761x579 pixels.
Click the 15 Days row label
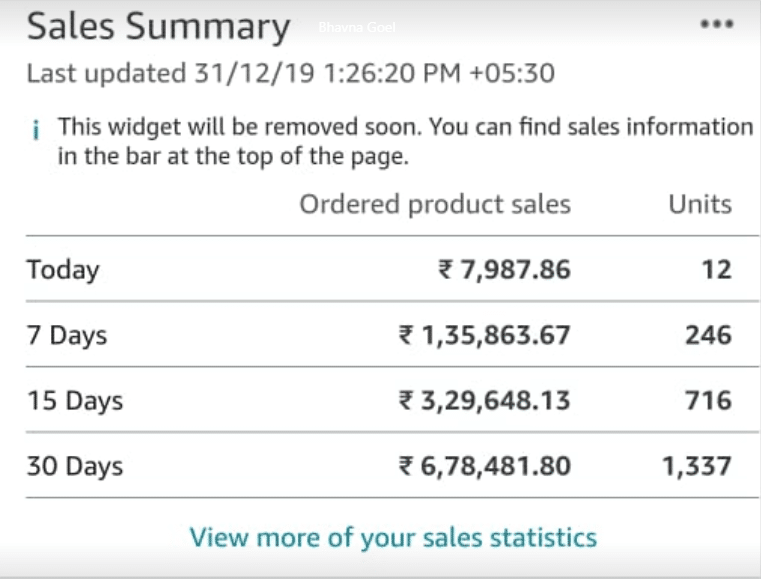[75, 401]
